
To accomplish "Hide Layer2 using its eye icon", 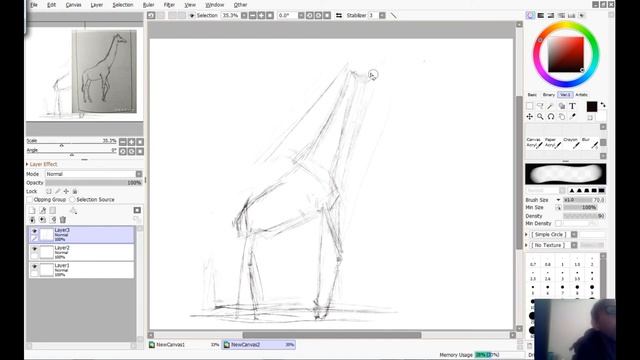I will 35,249.
